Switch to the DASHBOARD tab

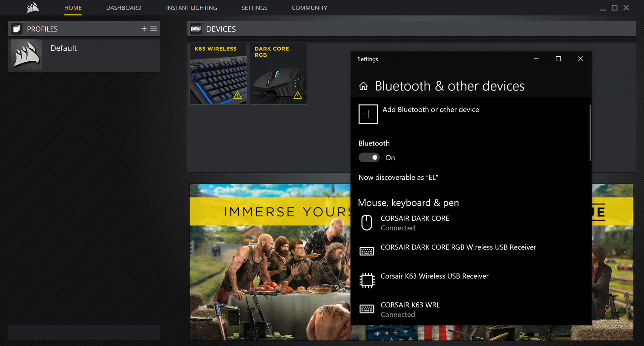pyautogui.click(x=124, y=8)
